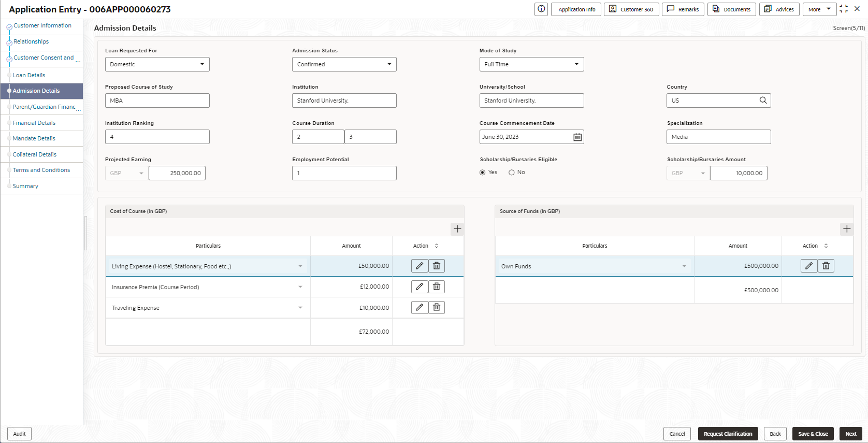Go to Financial Details step
This screenshot has width=868, height=443.
coord(34,123)
